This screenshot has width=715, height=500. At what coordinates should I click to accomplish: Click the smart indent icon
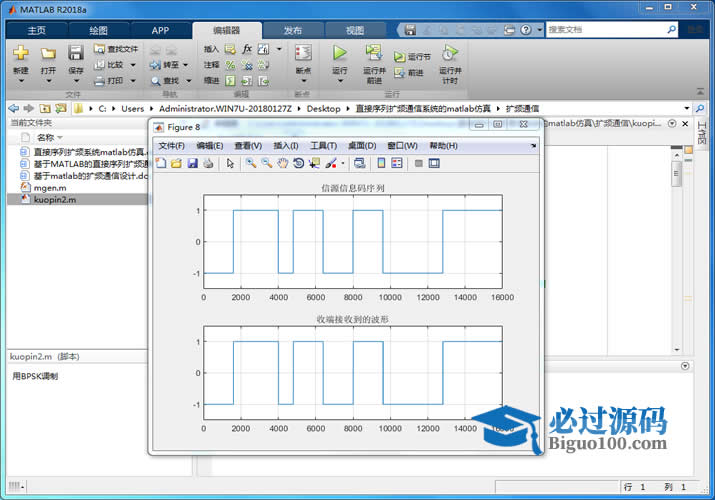point(231,81)
